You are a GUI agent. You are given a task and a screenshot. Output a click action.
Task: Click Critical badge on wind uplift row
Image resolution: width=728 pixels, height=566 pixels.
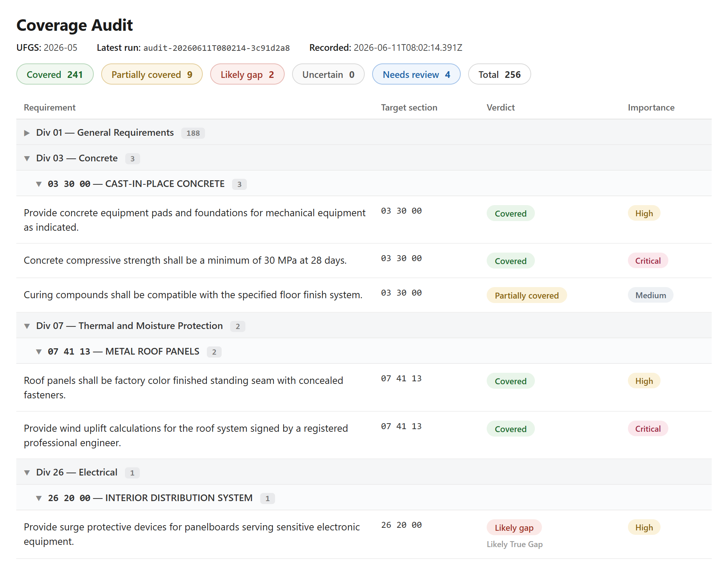(x=648, y=429)
